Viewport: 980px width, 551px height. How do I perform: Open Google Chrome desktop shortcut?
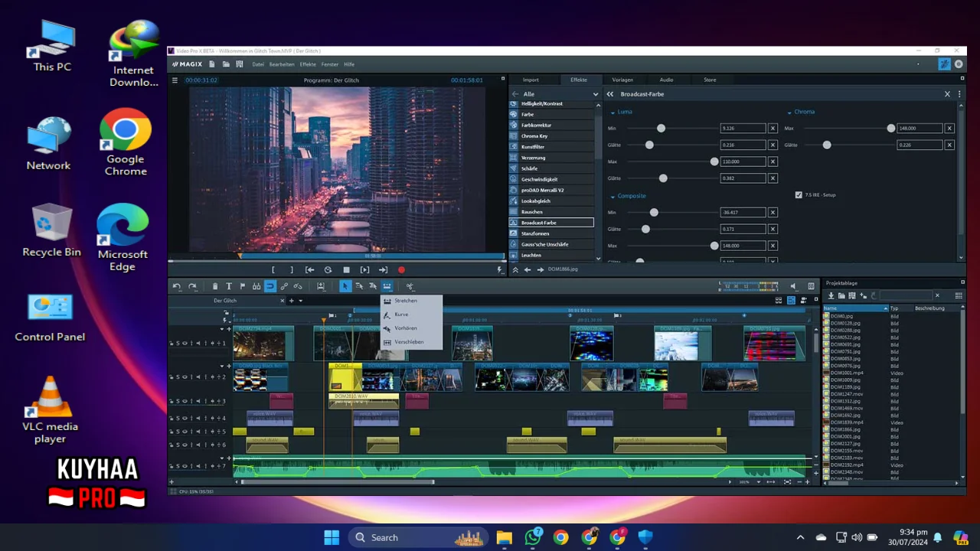click(x=126, y=143)
